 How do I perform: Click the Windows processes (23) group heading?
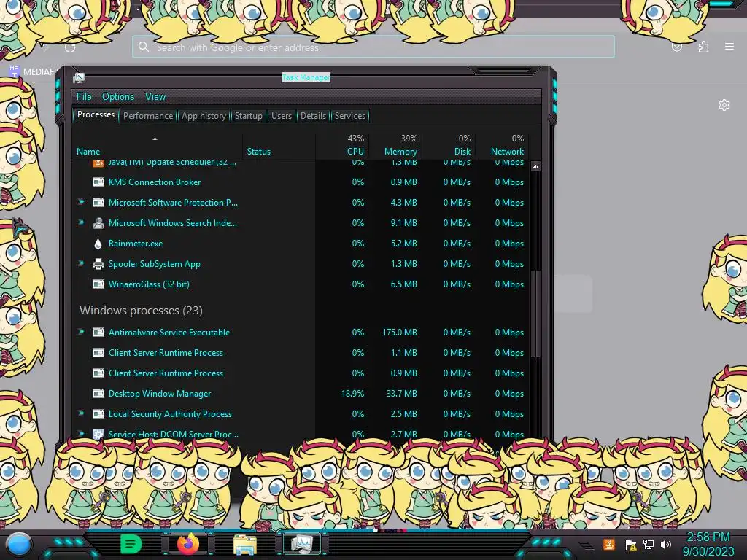141,311
